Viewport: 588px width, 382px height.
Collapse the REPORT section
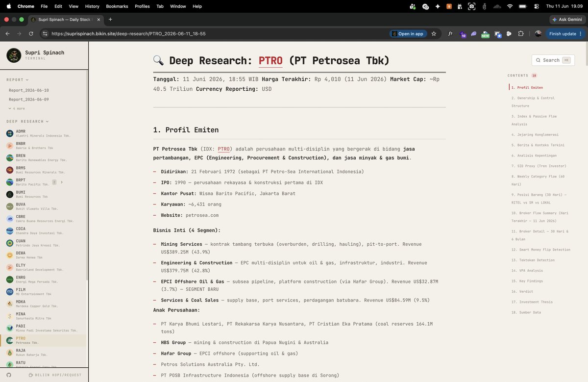18,79
